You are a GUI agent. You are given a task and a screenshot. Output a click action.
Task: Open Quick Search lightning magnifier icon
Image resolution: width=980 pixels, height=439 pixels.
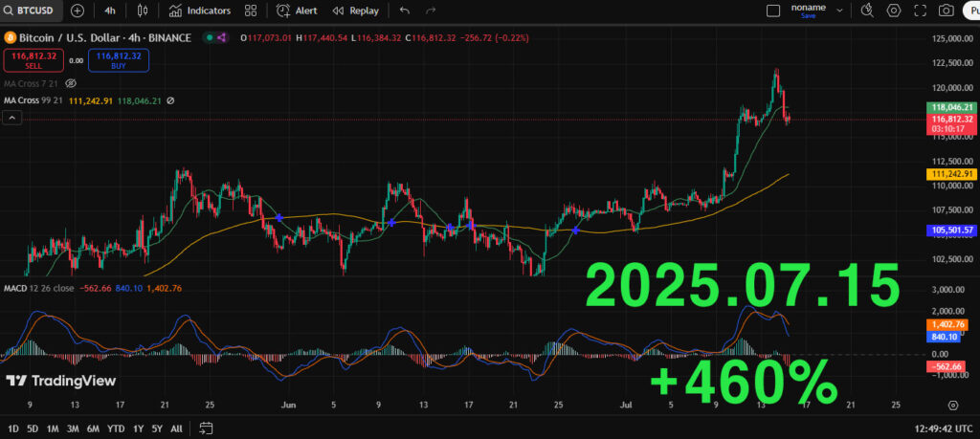[867, 11]
